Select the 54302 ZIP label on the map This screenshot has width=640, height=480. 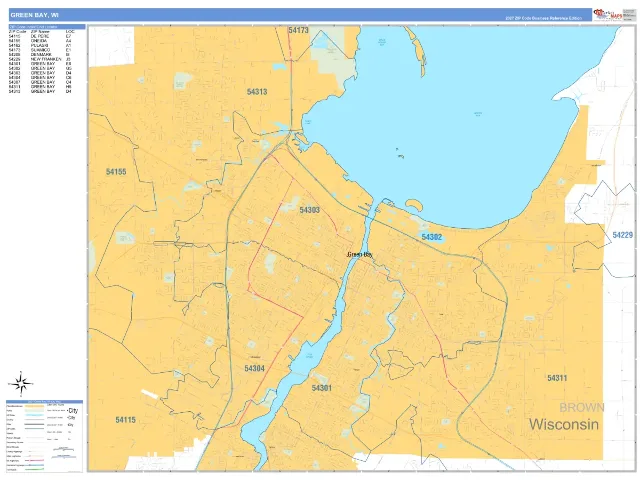tap(432, 237)
